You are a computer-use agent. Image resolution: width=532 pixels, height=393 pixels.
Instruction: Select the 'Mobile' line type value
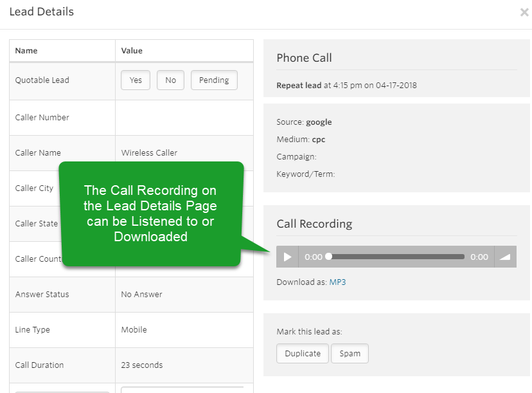[x=134, y=329]
